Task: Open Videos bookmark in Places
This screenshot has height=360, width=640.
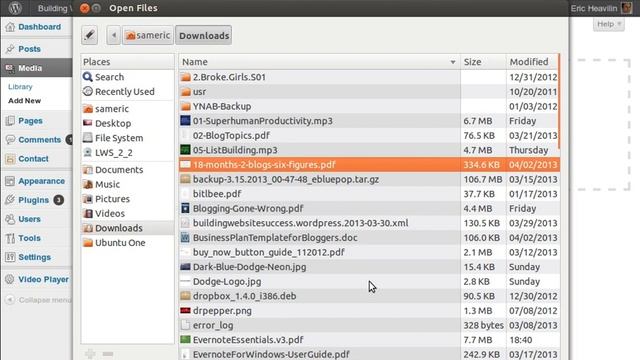Action: click(127, 213)
